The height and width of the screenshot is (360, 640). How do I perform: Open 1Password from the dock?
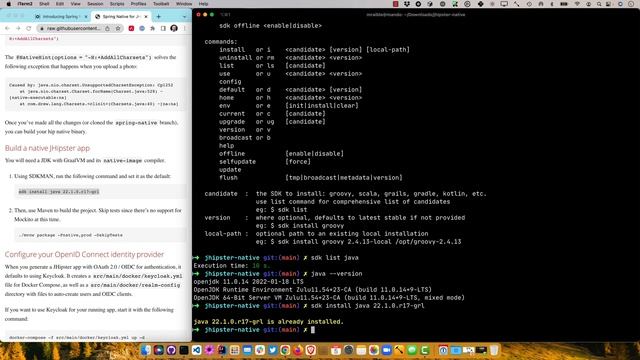click(x=443, y=350)
